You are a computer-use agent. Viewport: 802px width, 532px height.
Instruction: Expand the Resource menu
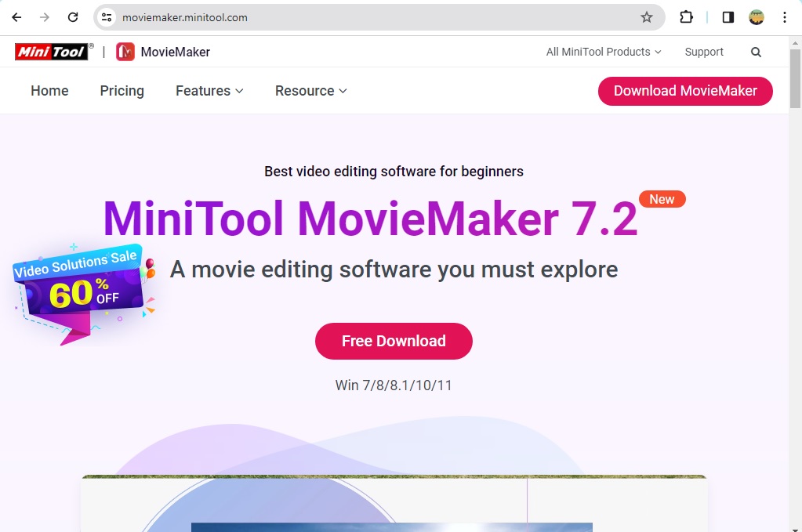tap(311, 91)
